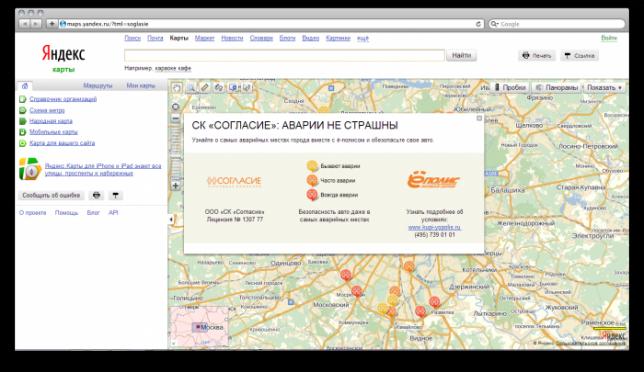Image resolution: width=644 pixels, height=372 pixels.
Task: Click the Яндекс карты logo
Action: 63,58
